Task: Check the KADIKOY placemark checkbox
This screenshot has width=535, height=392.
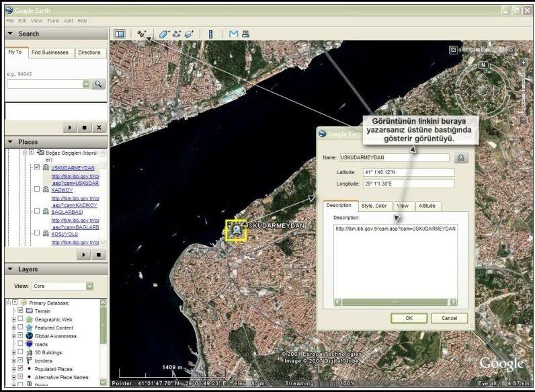Action: point(37,190)
